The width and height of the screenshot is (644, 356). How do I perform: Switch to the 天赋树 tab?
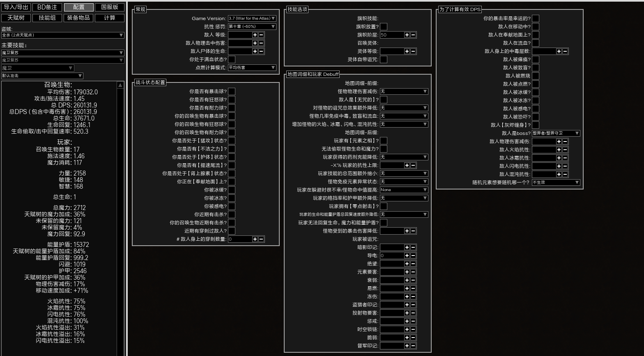point(16,18)
